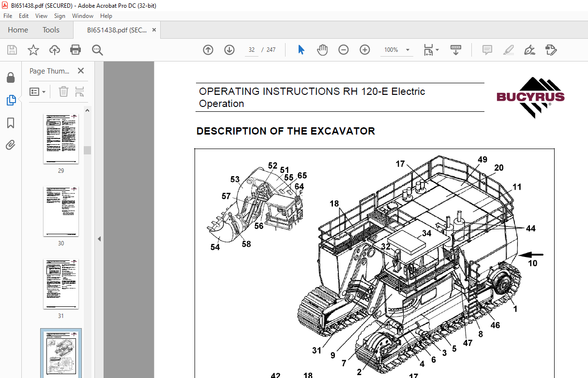Image resolution: width=588 pixels, height=378 pixels.
Task: Open the thumbnail options dropdown menu
Action: tap(38, 91)
